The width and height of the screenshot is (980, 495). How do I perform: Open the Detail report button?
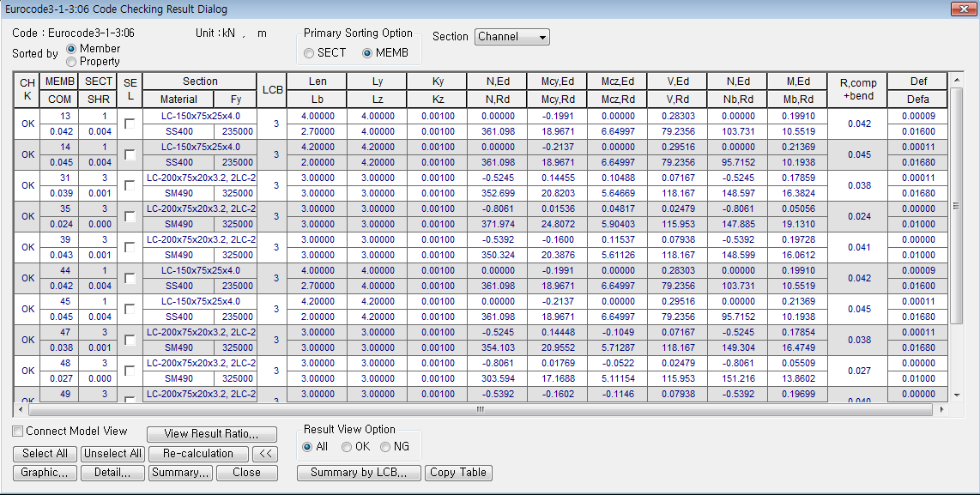(x=113, y=473)
